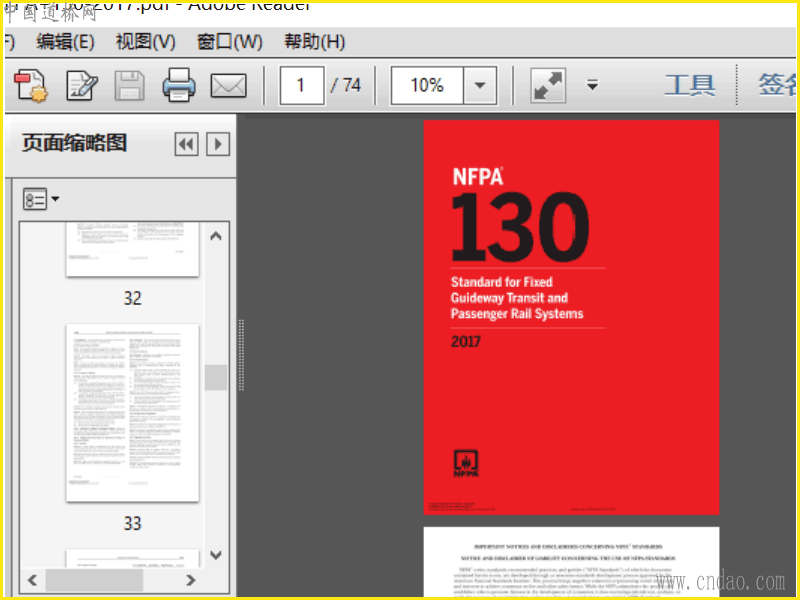
Task: Click the partial page 34 thumbnail
Action: coord(133,558)
